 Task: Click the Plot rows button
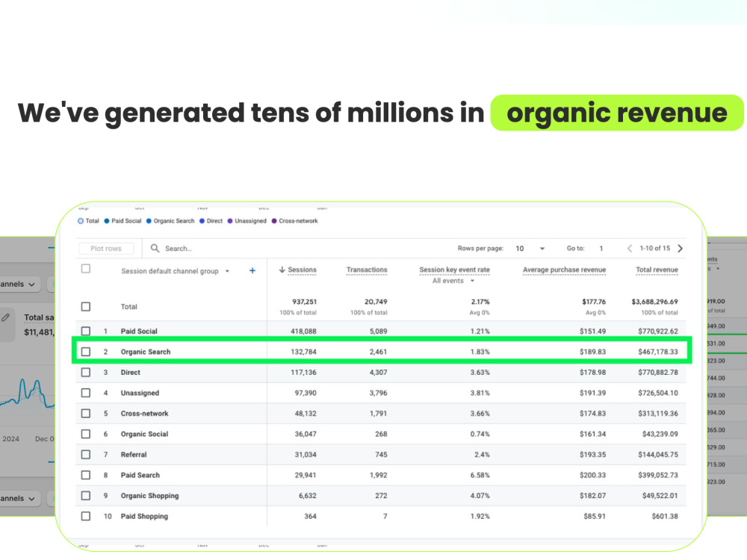click(106, 248)
